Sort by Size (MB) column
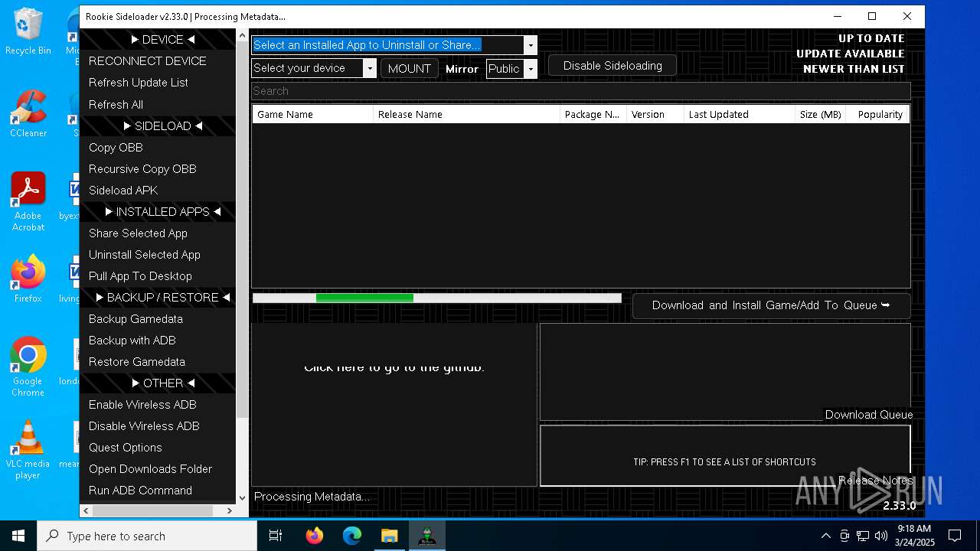The image size is (980, 551). [820, 114]
